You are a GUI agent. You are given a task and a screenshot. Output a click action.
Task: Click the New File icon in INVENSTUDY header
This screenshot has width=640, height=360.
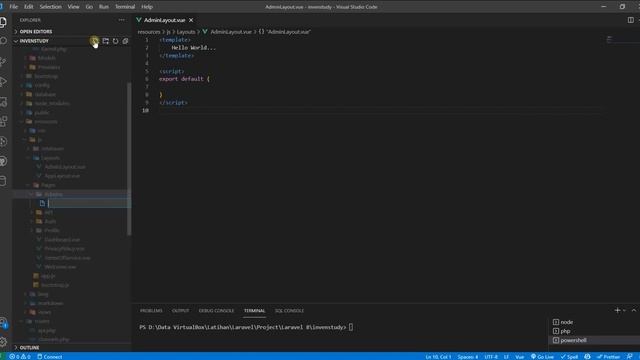point(94,41)
